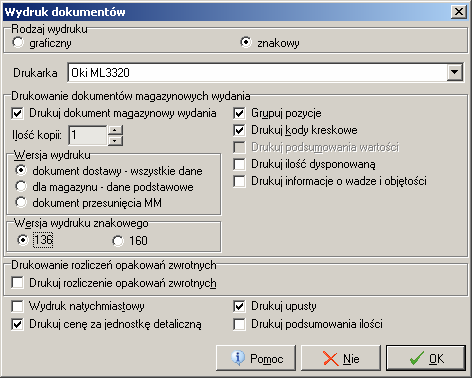The height and width of the screenshot is (378, 472).
Task: Select the 'znakowy' print type radio
Action: (246, 42)
